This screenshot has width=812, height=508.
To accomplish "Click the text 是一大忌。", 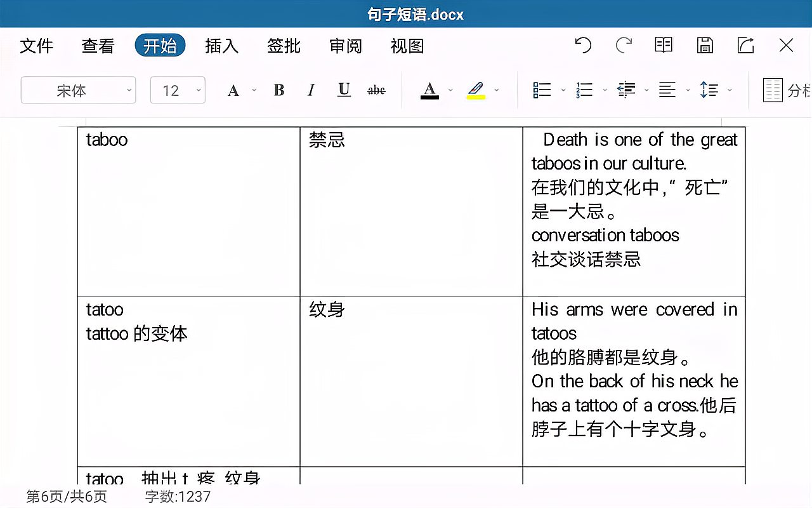I will coord(575,211).
